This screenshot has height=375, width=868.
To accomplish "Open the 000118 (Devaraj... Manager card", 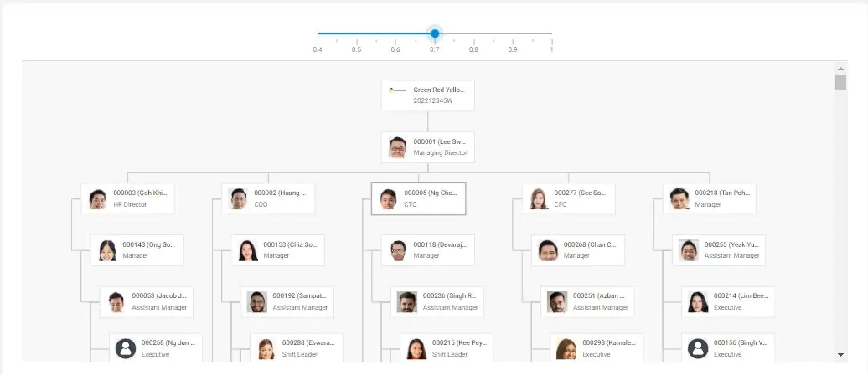I will pyautogui.click(x=428, y=250).
